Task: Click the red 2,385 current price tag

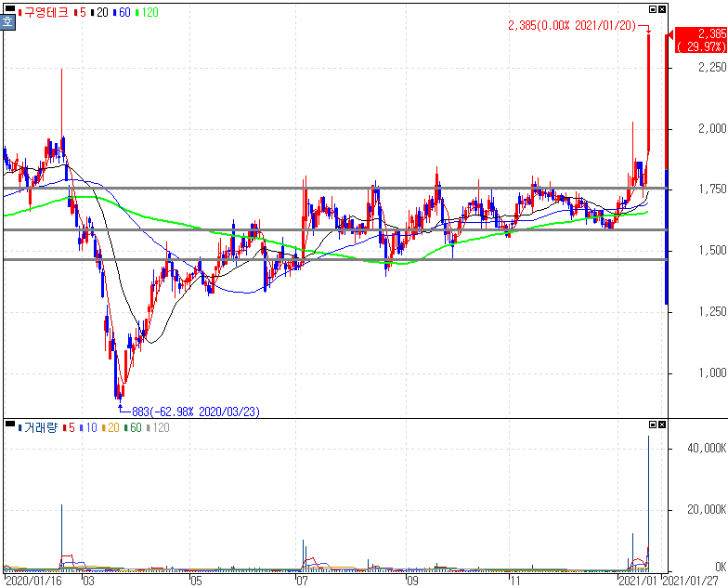Action: pyautogui.click(x=700, y=40)
